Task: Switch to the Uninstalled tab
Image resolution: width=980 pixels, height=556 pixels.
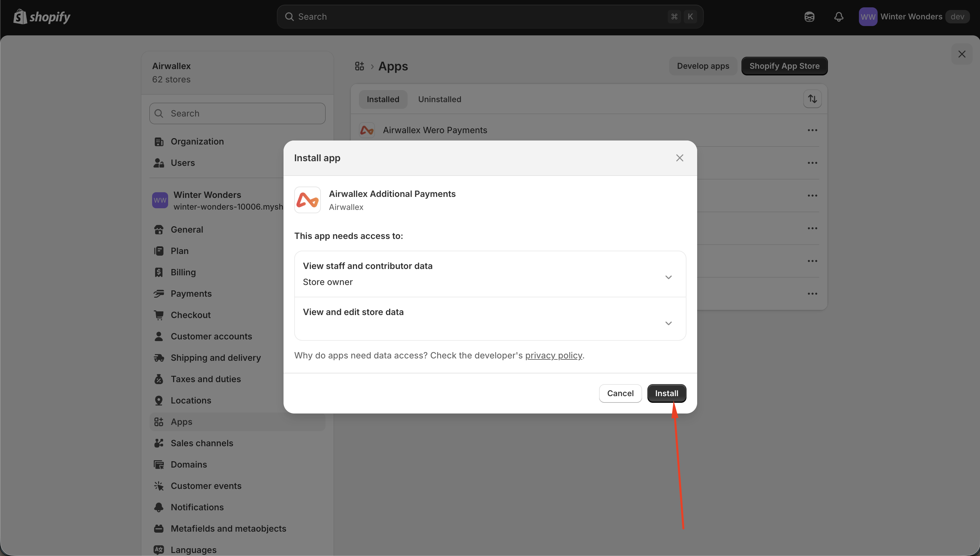Action: click(x=440, y=99)
